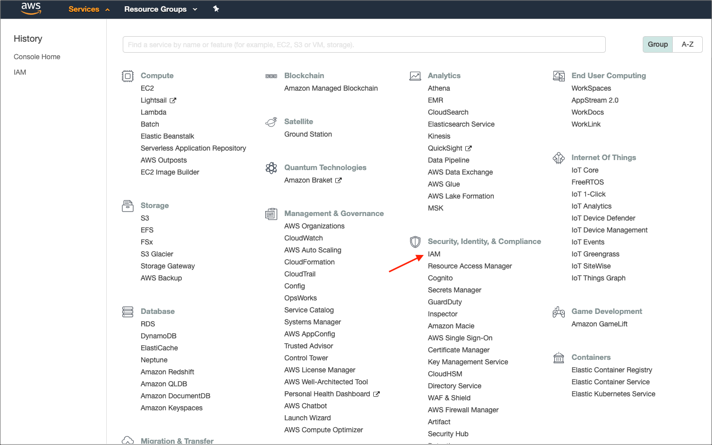Click the Compute category icon
Screen dimensions: 712x445
tap(128, 76)
